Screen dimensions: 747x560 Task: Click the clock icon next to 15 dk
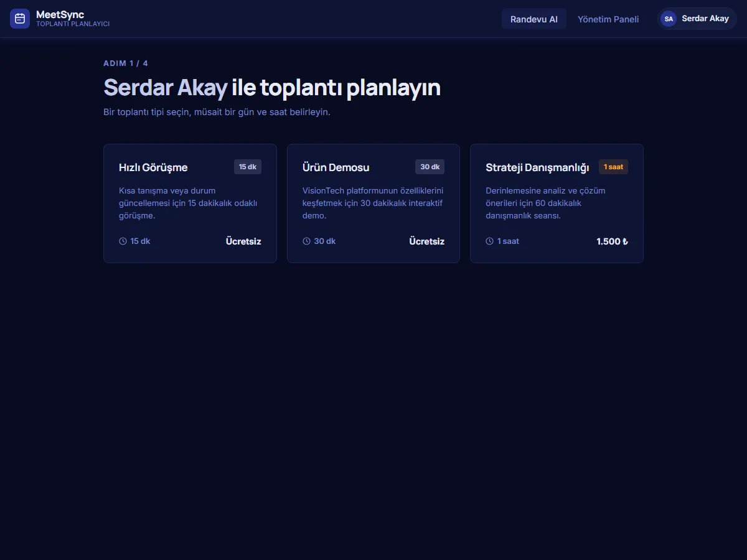123,241
